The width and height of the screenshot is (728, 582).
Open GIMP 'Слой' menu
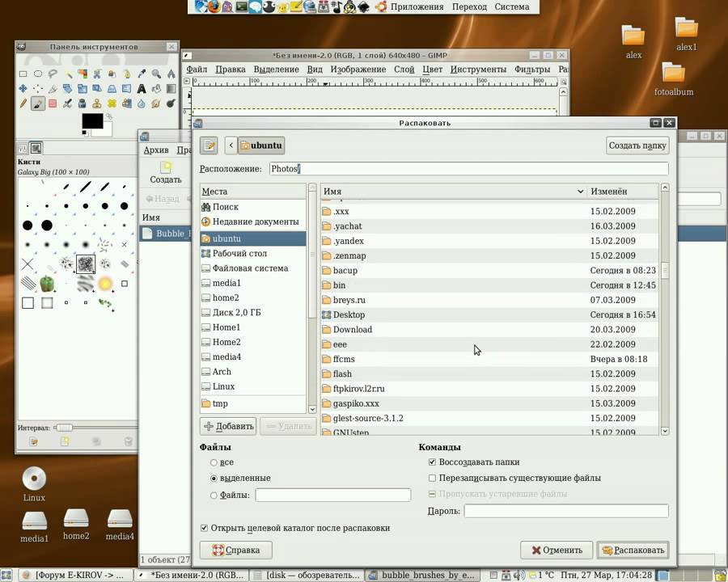coord(404,70)
